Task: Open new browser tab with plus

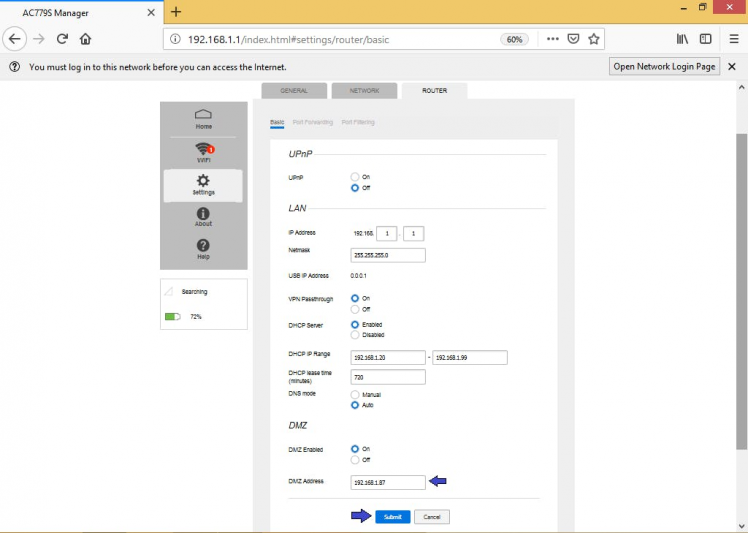Action: (176, 12)
